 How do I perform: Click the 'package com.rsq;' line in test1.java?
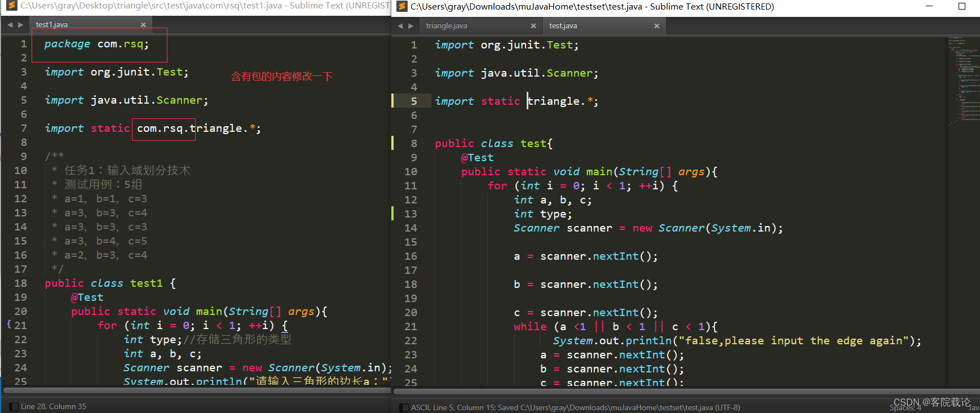pos(96,44)
